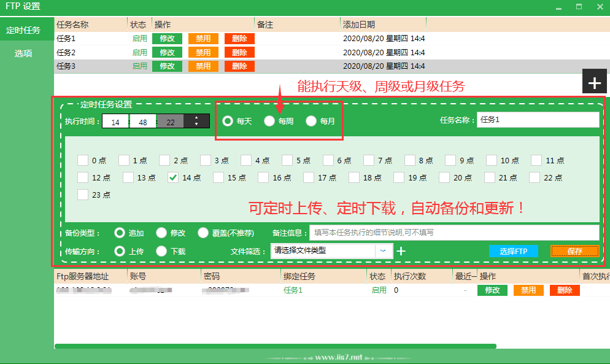Screen dimensions: 610x364
Task: Click the green plus beside 文件筛选
Action: pos(401,250)
